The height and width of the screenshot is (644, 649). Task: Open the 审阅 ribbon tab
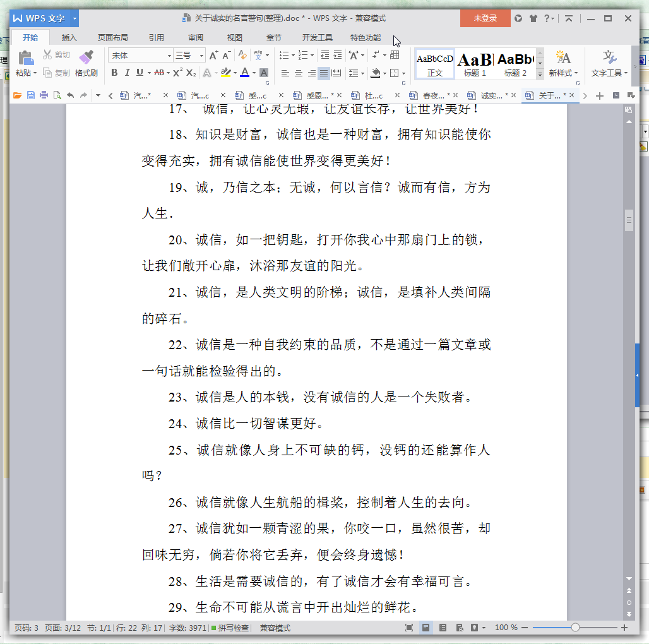click(195, 38)
